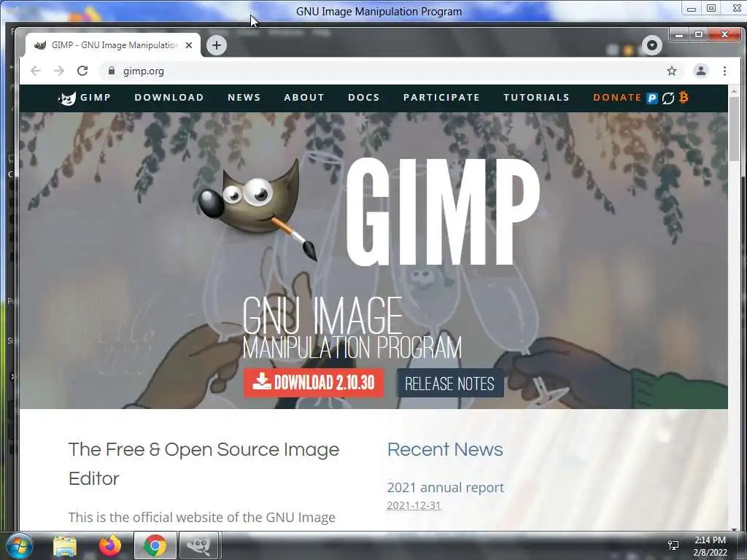Close the GIMP browser tab
Image resolution: width=747 pixels, height=560 pixels.
click(x=189, y=45)
